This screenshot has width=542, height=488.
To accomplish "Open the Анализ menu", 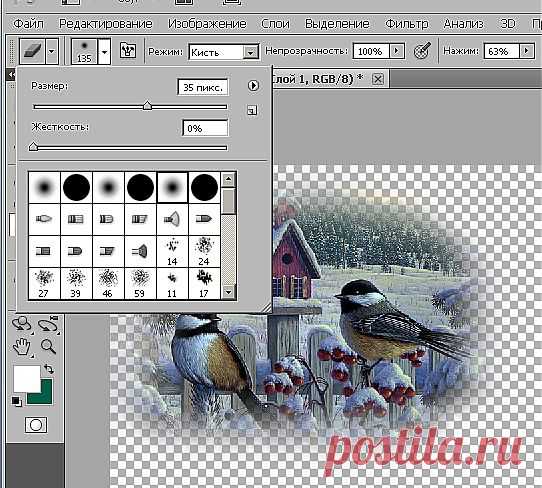I will tap(464, 24).
